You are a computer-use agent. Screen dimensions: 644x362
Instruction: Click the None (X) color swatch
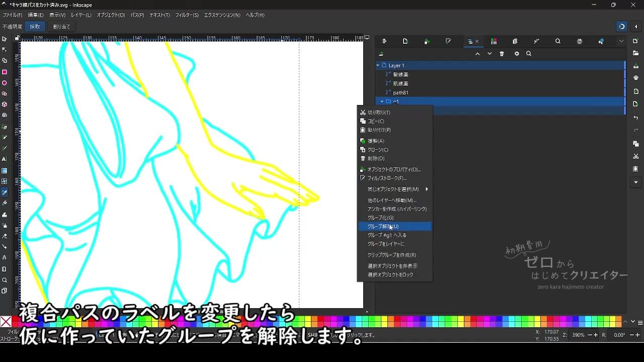pos(6,322)
